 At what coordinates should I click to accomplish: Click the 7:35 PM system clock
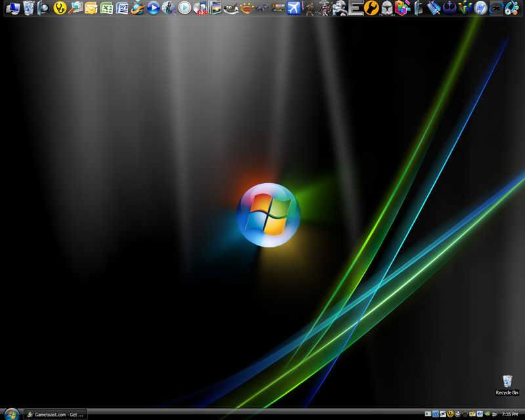coord(510,414)
